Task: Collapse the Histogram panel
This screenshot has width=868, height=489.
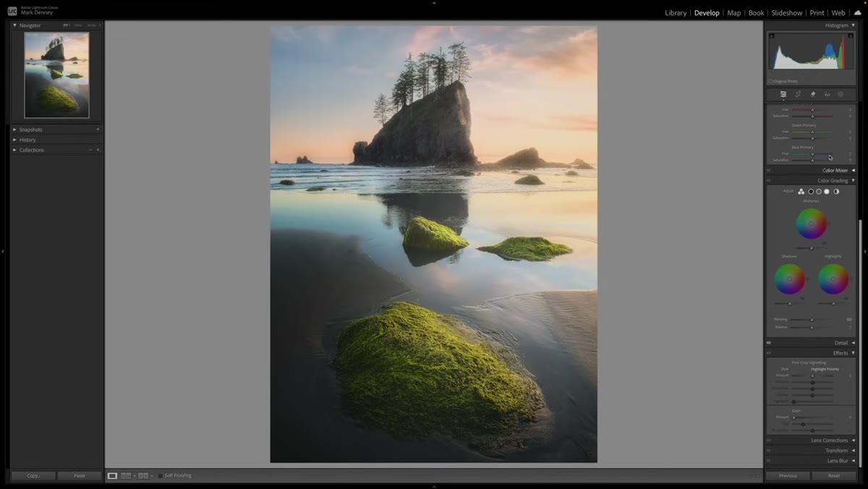Action: click(853, 25)
